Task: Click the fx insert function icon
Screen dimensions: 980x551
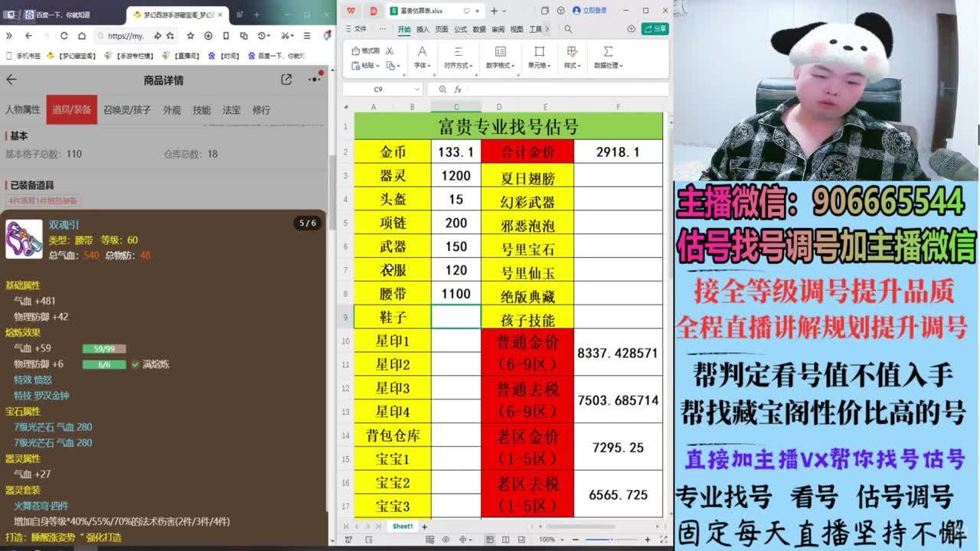Action: point(457,90)
